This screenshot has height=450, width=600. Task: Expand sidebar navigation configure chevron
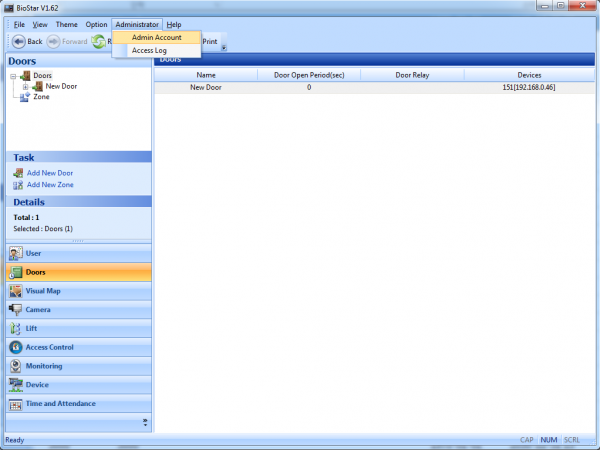[x=145, y=423]
